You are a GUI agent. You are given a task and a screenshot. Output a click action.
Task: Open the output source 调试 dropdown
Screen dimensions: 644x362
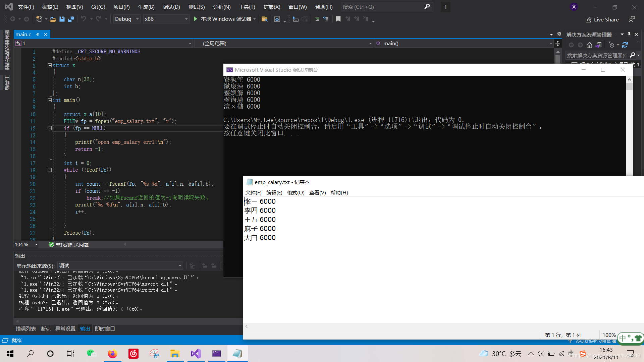click(120, 266)
